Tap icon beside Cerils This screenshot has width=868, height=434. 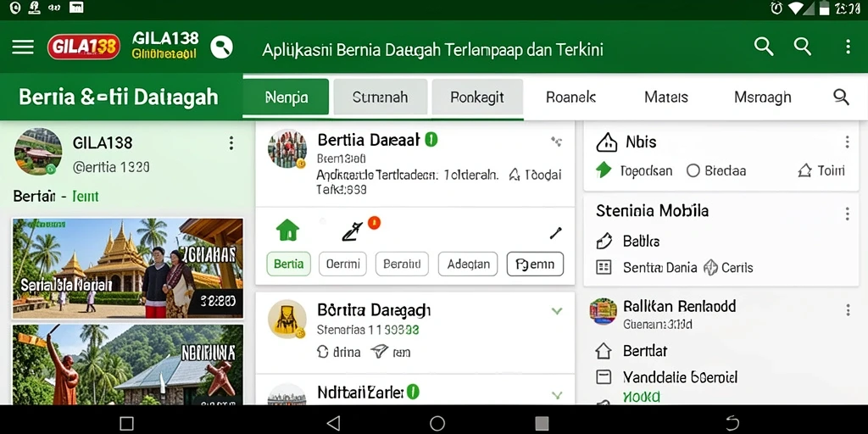click(710, 268)
